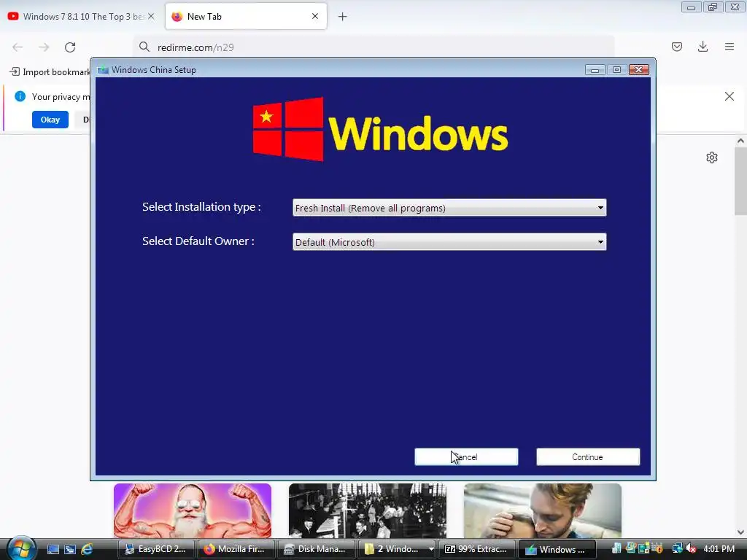747x560 pixels.
Task: Close the YouTube tab in Firefox
Action: pyautogui.click(x=151, y=16)
